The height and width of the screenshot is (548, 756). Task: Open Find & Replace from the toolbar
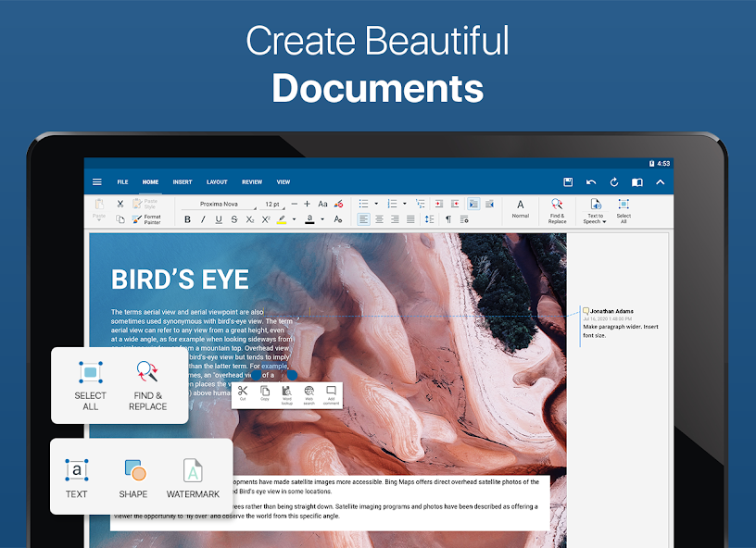559,207
